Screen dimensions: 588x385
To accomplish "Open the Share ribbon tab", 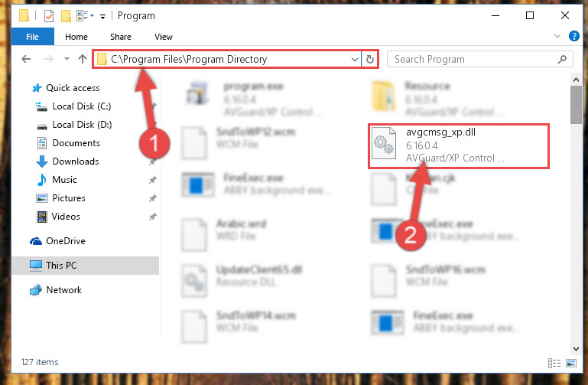I will [x=120, y=37].
